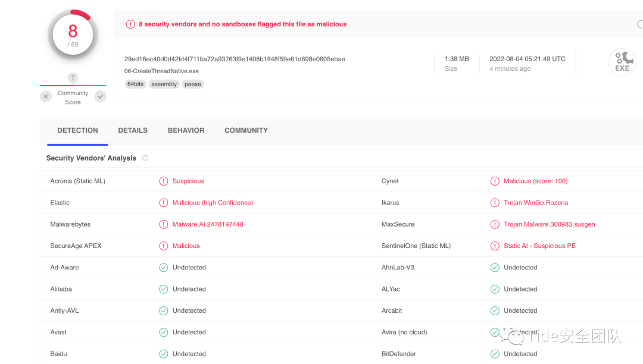Click the question mark community score icon
The image size is (643, 364).
73,78
